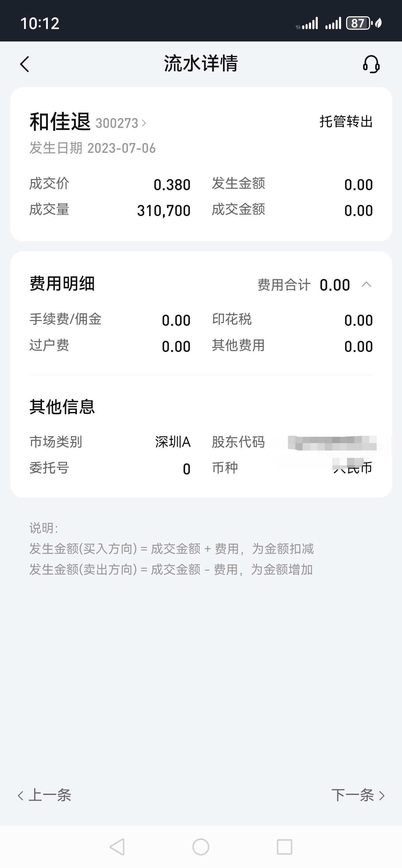The image size is (402, 868).
Task: Collapse the fee details section
Action: coord(366,285)
